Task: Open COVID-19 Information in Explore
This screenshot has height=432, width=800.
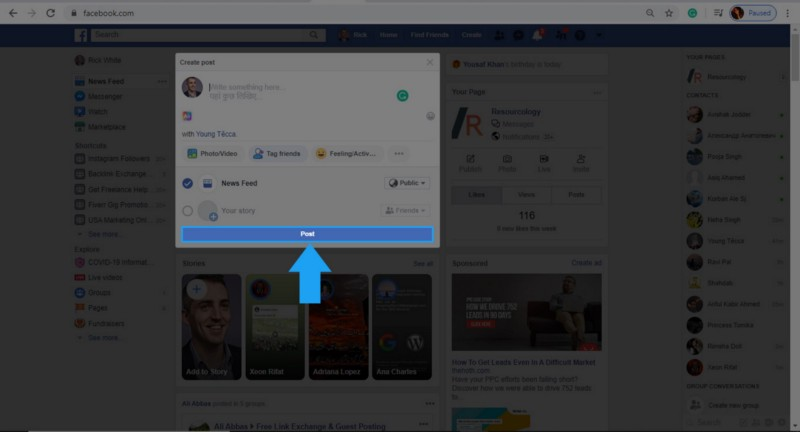Action: [x=112, y=262]
